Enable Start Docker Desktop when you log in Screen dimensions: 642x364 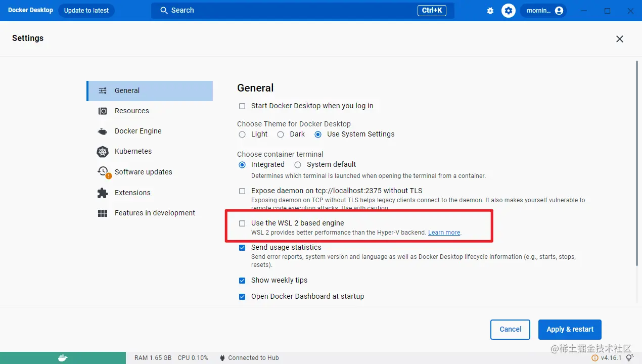click(242, 106)
